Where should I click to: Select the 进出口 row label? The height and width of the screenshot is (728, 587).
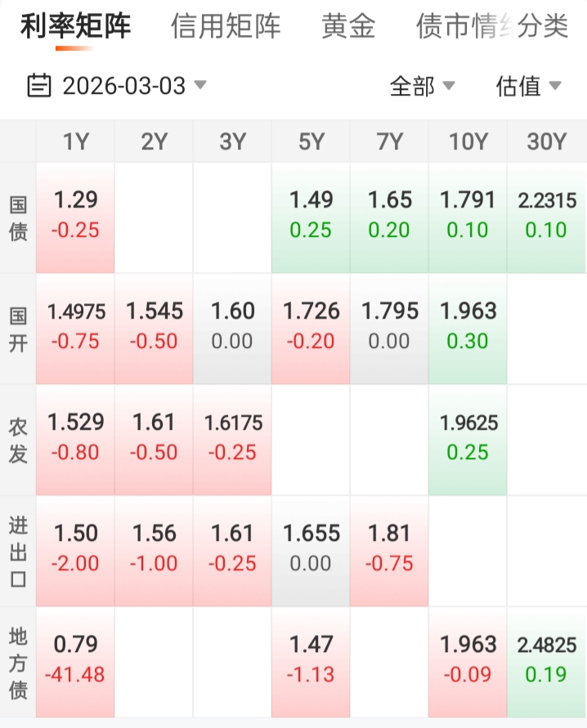[18, 551]
